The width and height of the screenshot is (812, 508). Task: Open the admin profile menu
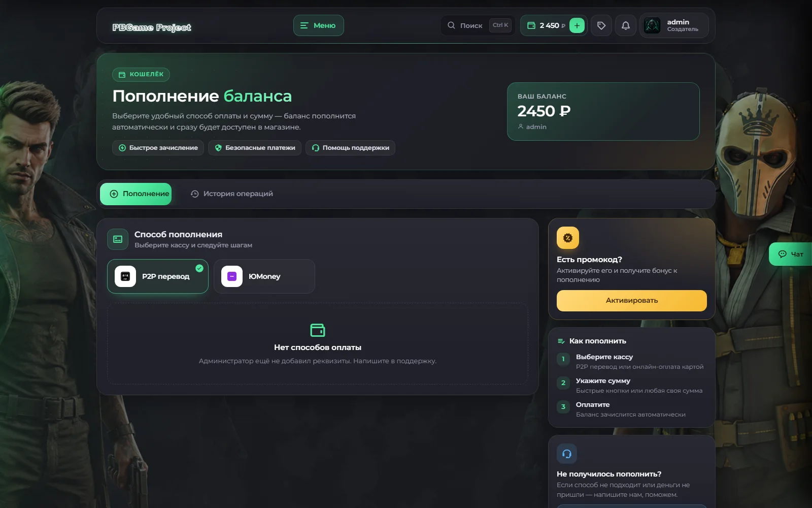pos(674,25)
